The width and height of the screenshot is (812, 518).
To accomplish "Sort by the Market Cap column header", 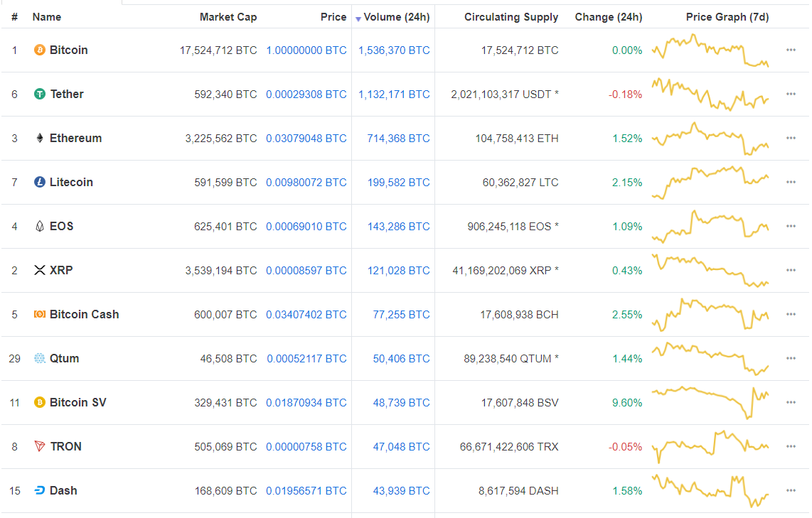I will click(x=228, y=17).
